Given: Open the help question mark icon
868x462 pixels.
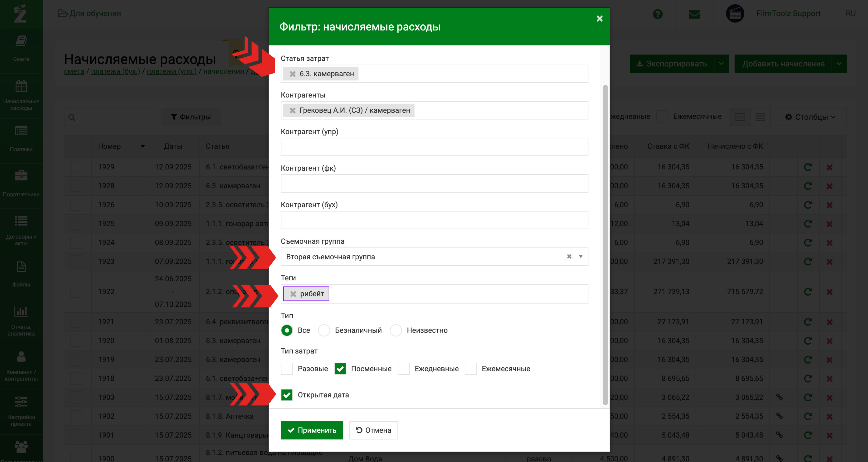Looking at the screenshot, I should [x=658, y=14].
